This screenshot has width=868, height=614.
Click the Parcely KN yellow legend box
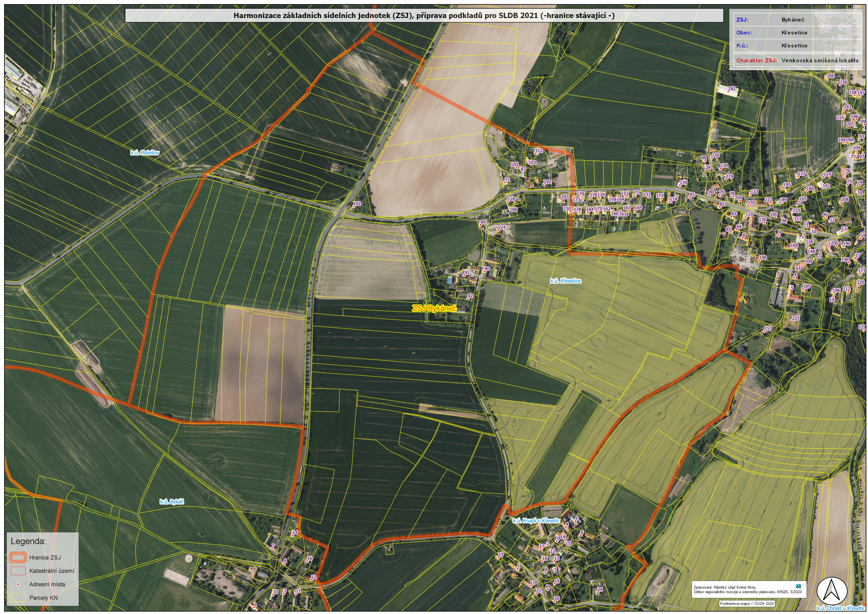(18, 598)
